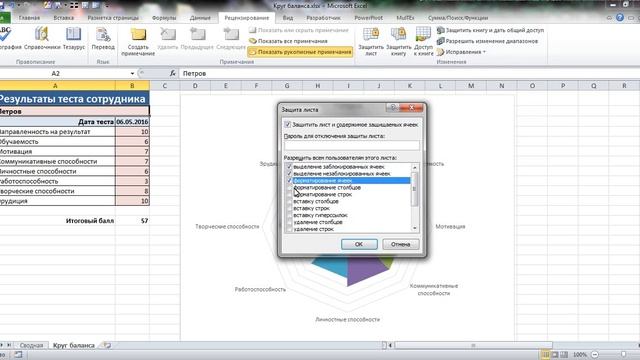Click the Перевод translate icon
Screen dimensions: 640x360
103,39
